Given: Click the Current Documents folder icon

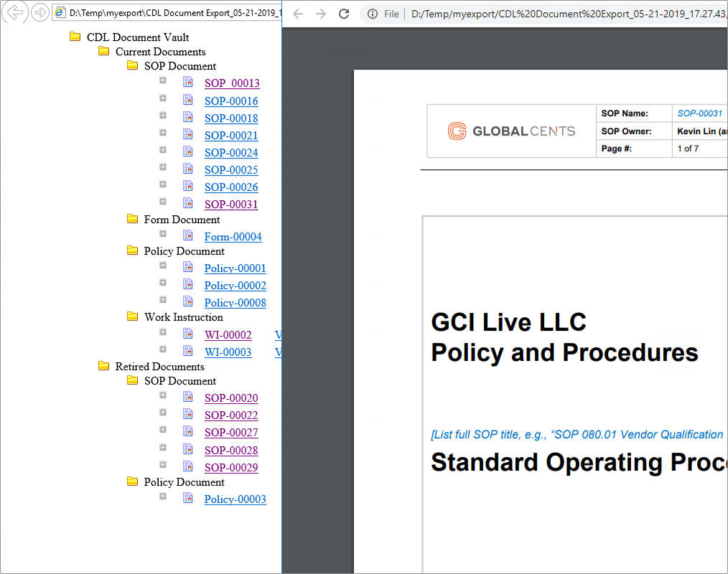Looking at the screenshot, I should pyautogui.click(x=103, y=50).
